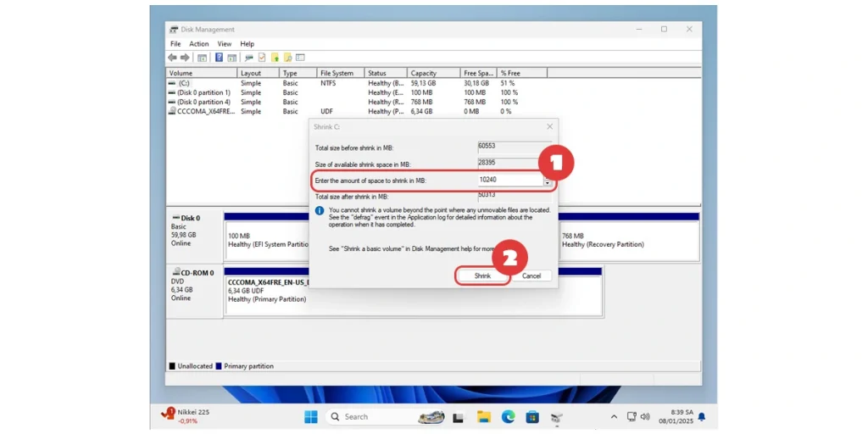Open File Explorer from the taskbar
This screenshot has height=434, width=868.
click(483, 416)
